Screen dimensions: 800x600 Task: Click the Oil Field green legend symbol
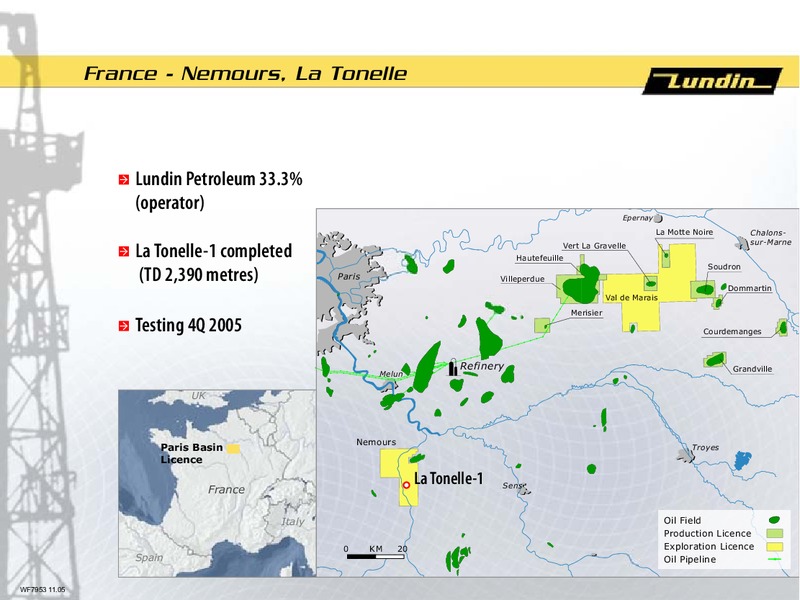coord(774,520)
